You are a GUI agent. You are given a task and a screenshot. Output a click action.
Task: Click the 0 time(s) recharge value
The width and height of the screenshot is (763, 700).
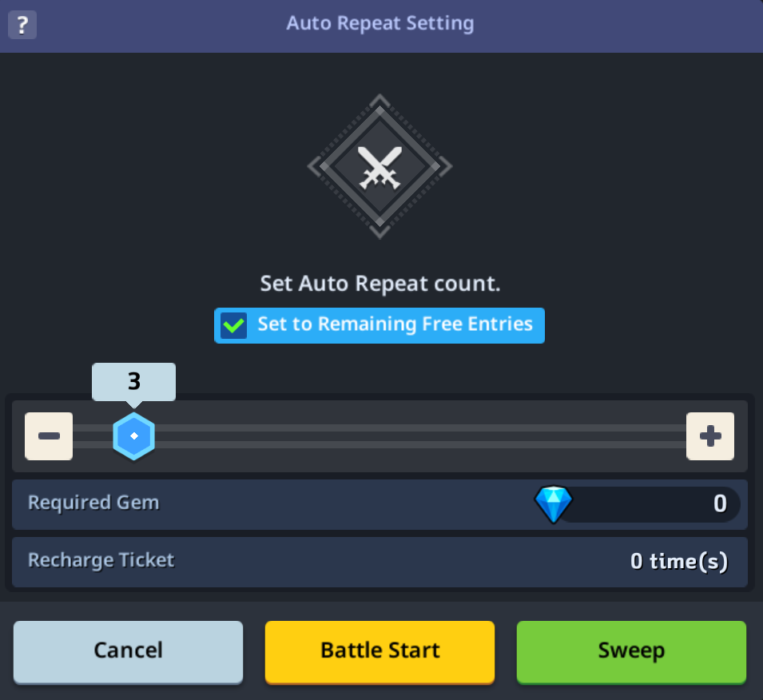(x=679, y=561)
